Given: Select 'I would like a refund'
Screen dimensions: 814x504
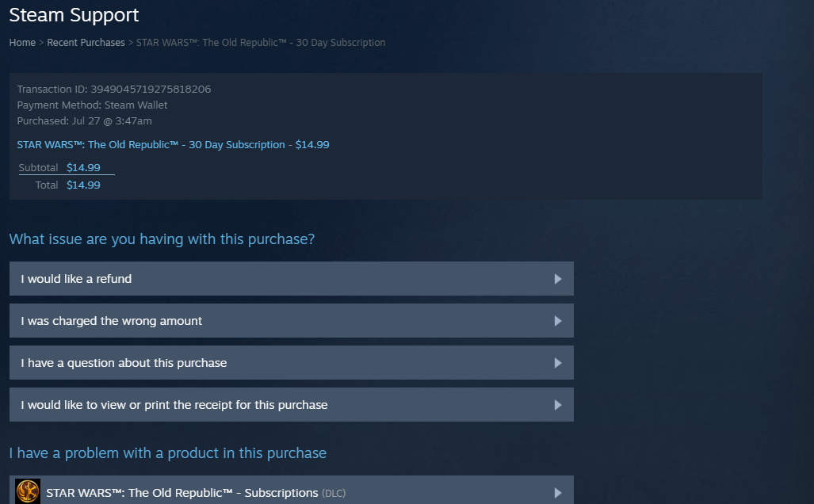Looking at the screenshot, I should point(76,279).
